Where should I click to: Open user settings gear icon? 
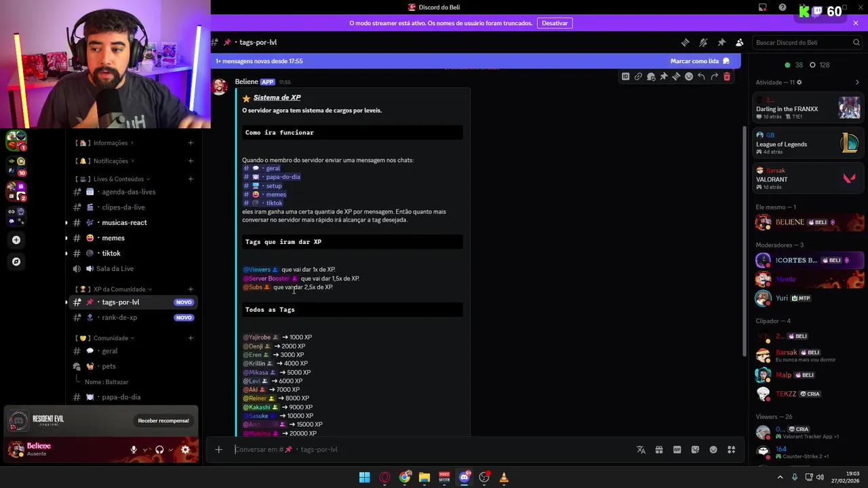pyautogui.click(x=185, y=449)
